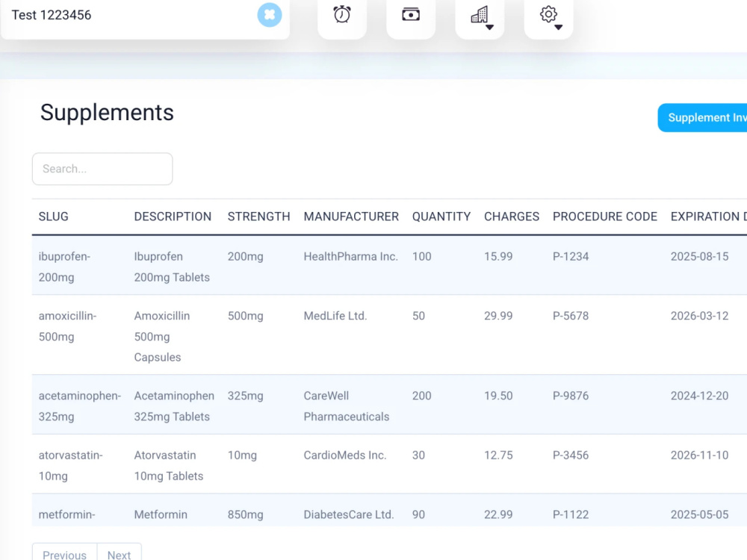This screenshot has height=560, width=747.
Task: Sort table by EXPIRATION column header
Action: 708,217
